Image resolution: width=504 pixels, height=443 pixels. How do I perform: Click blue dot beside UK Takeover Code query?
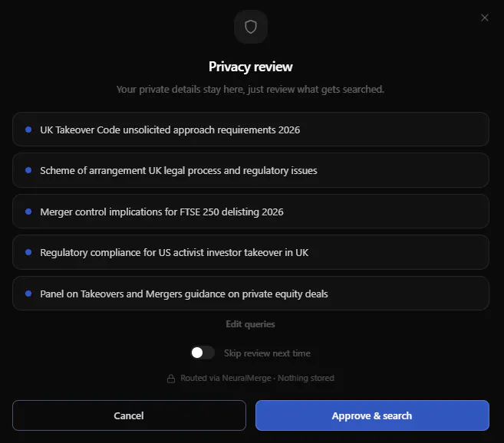(28, 130)
